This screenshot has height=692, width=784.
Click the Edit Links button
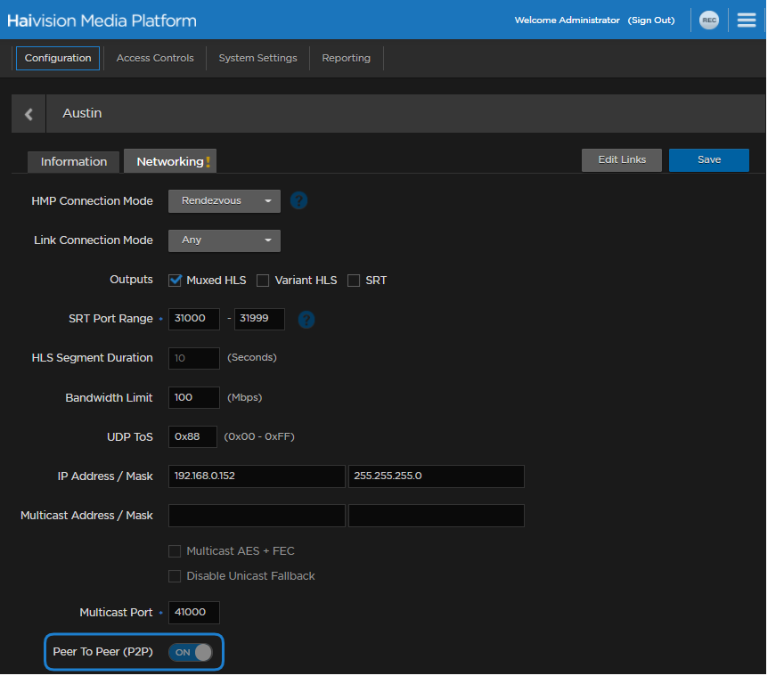622,159
